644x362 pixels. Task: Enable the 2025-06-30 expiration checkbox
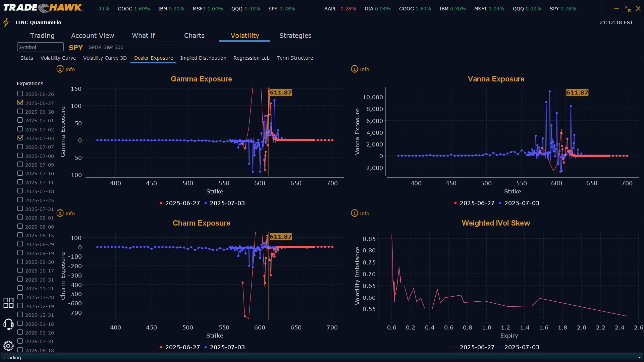coord(20,111)
